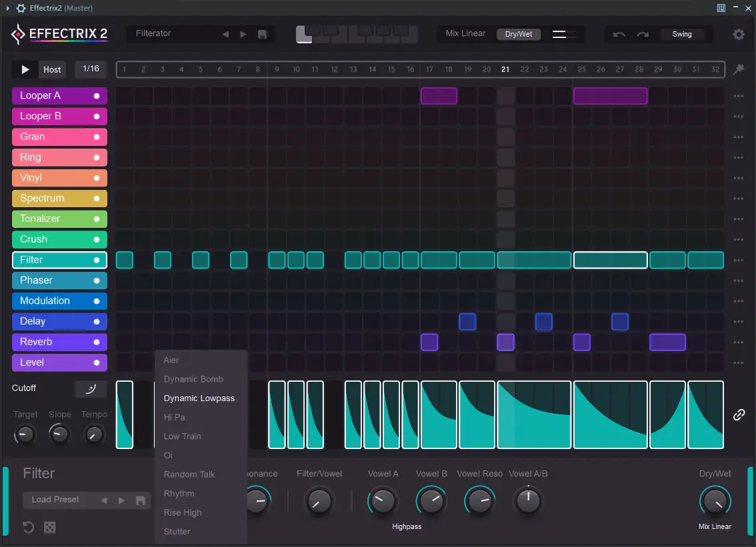The height and width of the screenshot is (547, 756).
Task: Click the Swing button
Action: pos(682,34)
